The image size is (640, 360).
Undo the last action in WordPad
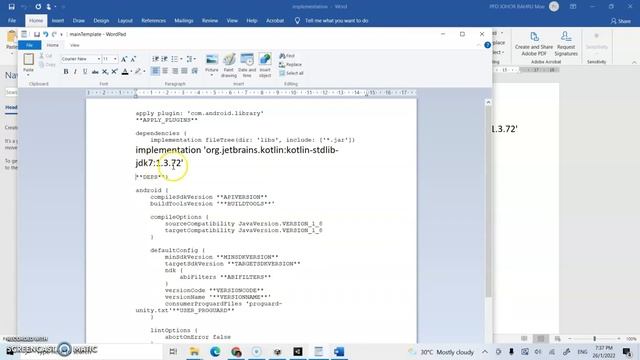(x=46, y=34)
